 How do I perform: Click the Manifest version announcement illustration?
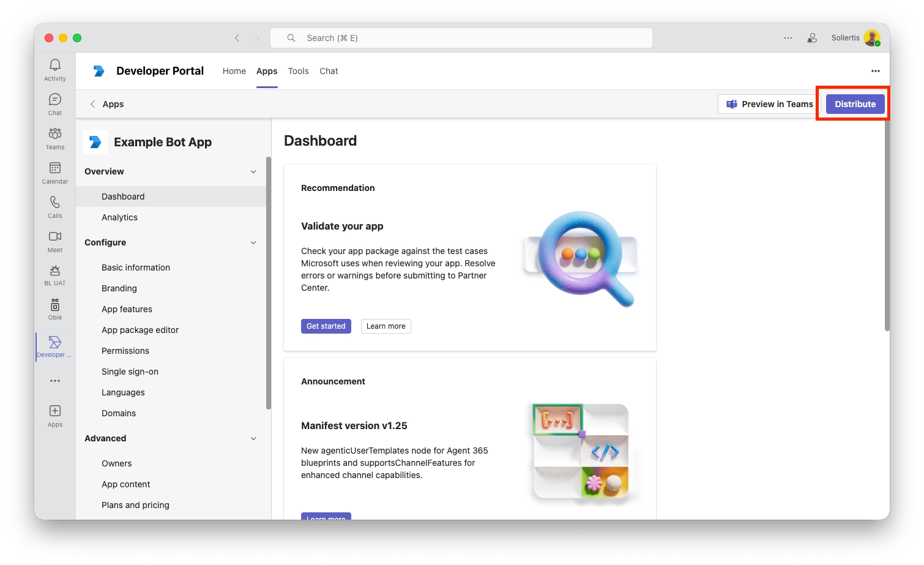click(581, 452)
